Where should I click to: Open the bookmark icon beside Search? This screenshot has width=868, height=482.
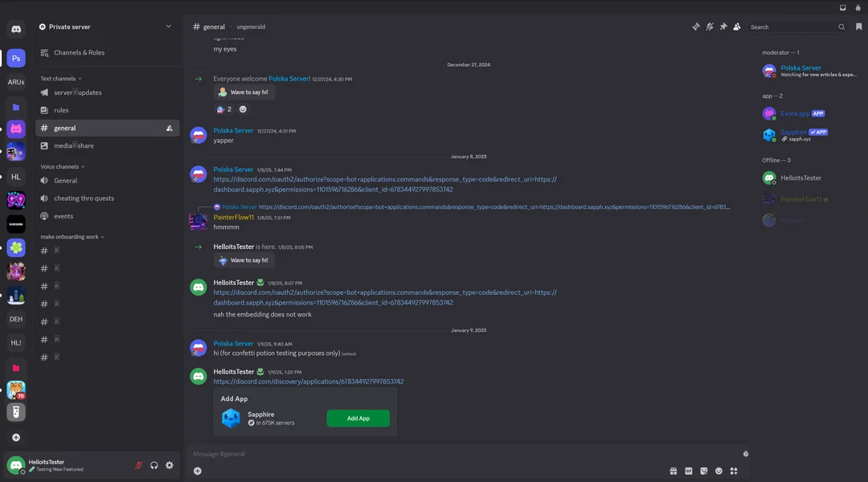point(858,27)
